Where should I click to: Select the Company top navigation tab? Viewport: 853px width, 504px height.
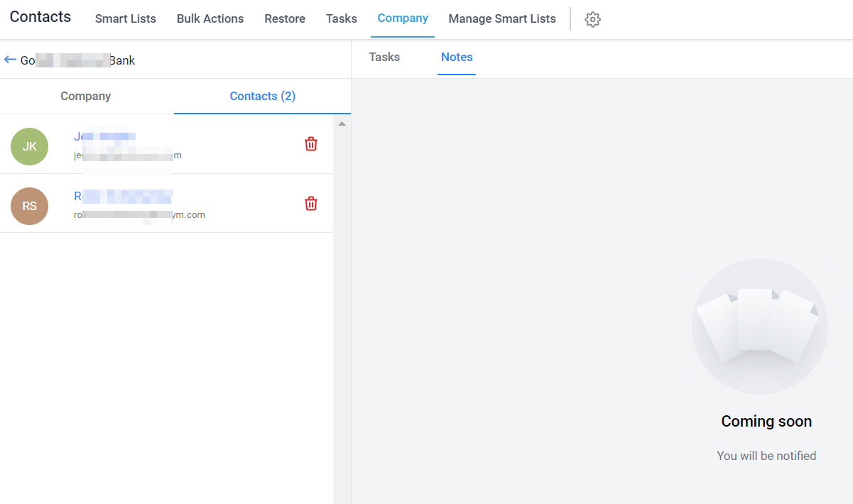click(x=403, y=18)
